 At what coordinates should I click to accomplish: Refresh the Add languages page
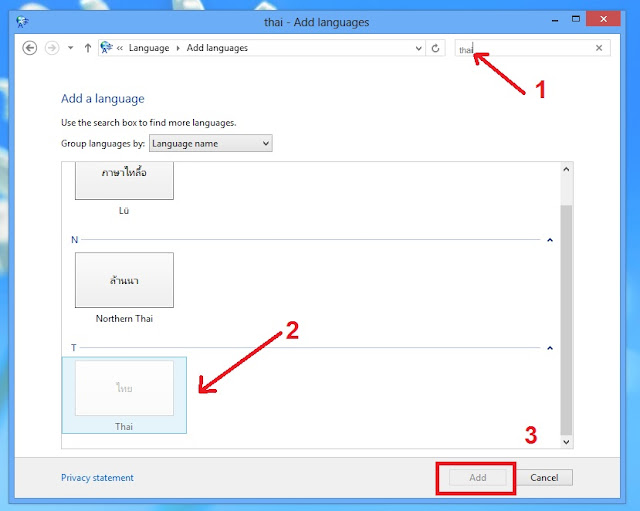(436, 48)
